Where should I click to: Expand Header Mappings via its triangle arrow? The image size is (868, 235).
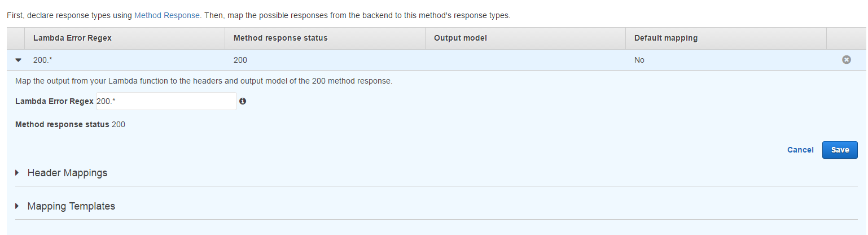click(17, 173)
